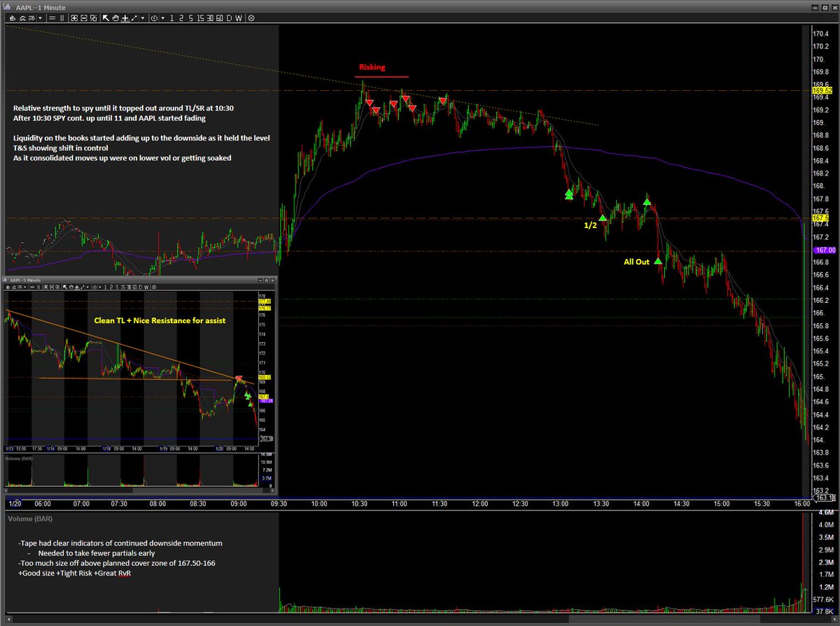Select the pointer arrow tool in 1 Minute toolbar

pyautogui.click(x=106, y=18)
